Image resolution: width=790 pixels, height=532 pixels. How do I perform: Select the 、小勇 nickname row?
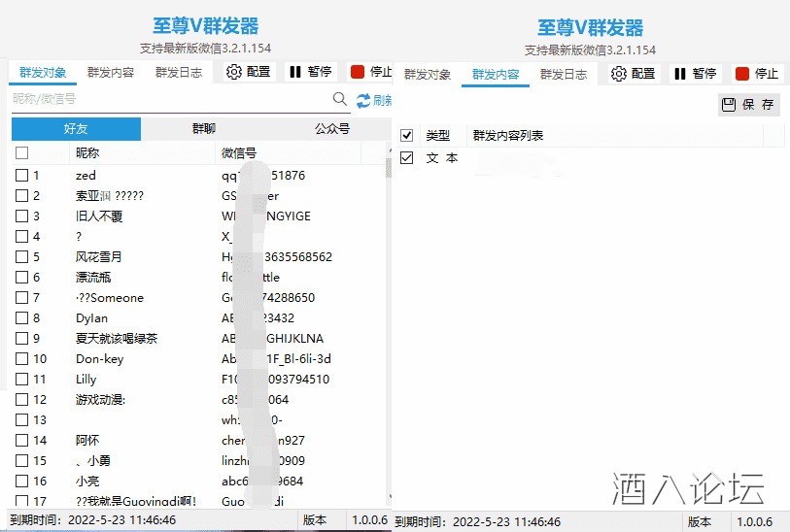[92, 460]
